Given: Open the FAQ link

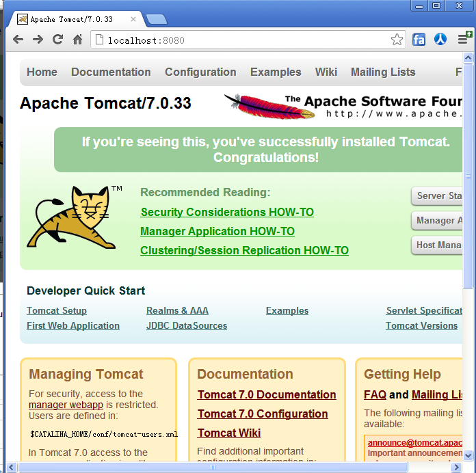Looking at the screenshot, I should [375, 394].
